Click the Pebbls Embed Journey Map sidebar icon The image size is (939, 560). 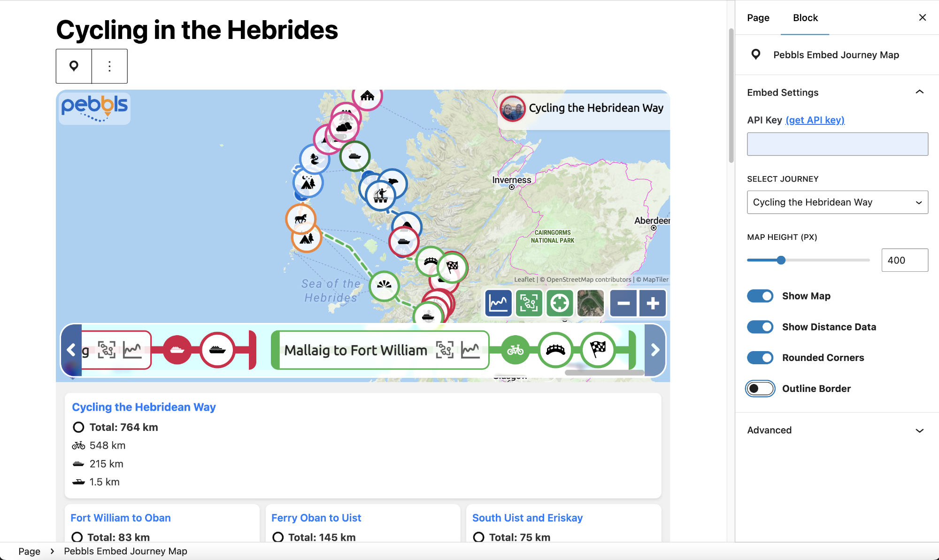[x=756, y=54]
